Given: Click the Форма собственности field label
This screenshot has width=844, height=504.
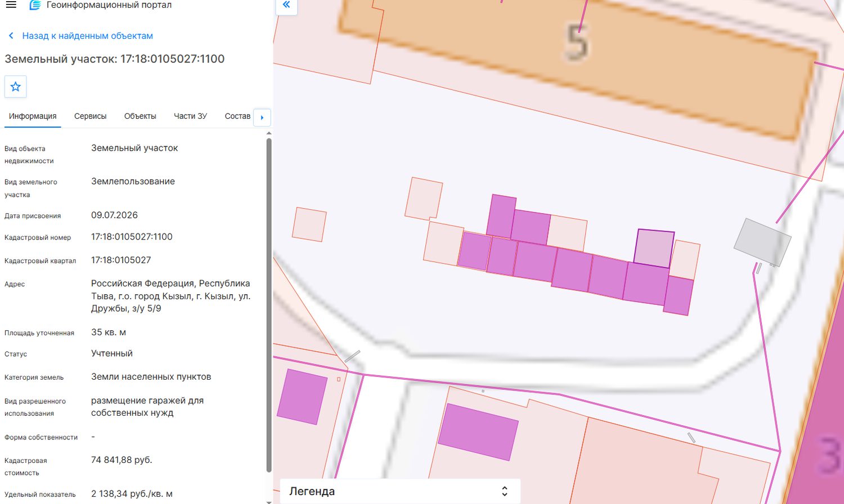Looking at the screenshot, I should coord(41,438).
